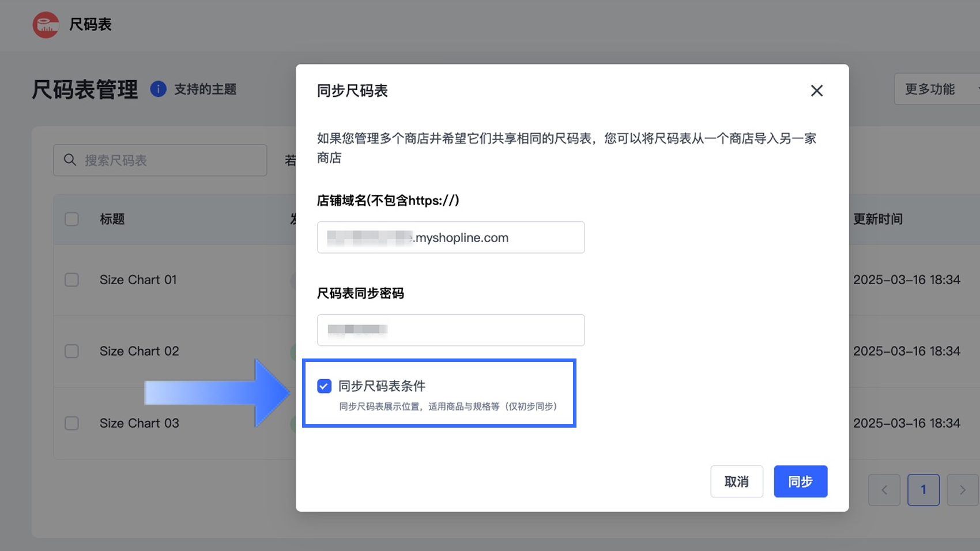Viewport: 980px width, 551px height.
Task: Click the 尺码表 app logo icon
Action: pyautogui.click(x=46, y=25)
